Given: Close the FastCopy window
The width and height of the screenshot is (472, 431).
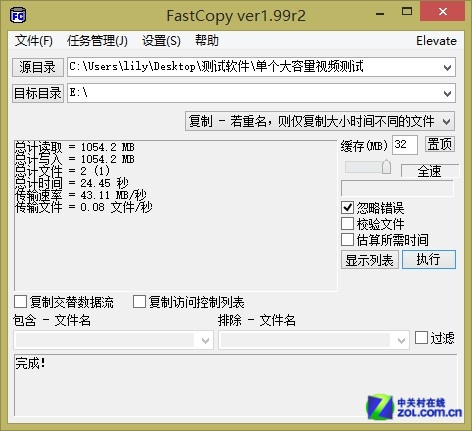Looking at the screenshot, I should coord(443,12).
